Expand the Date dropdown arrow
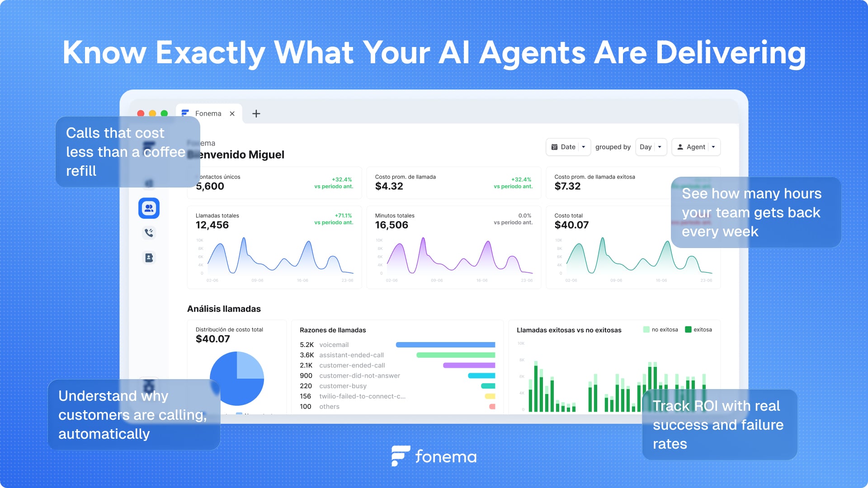This screenshot has width=868, height=488. point(584,147)
